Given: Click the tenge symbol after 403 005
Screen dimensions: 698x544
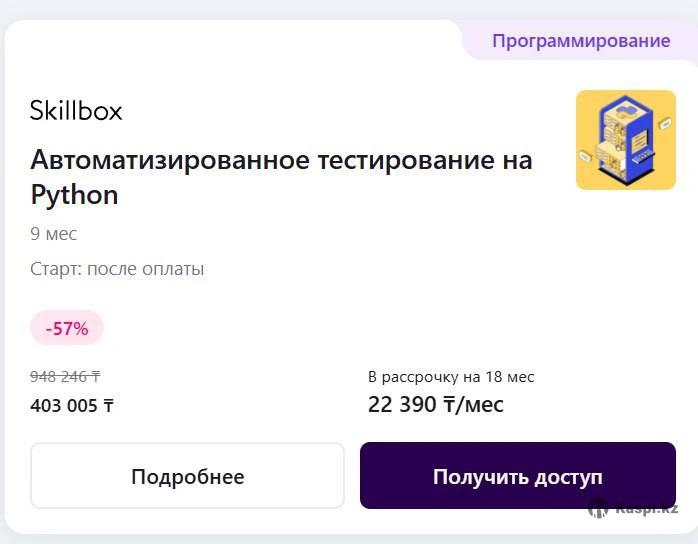Looking at the screenshot, I should (x=108, y=405).
